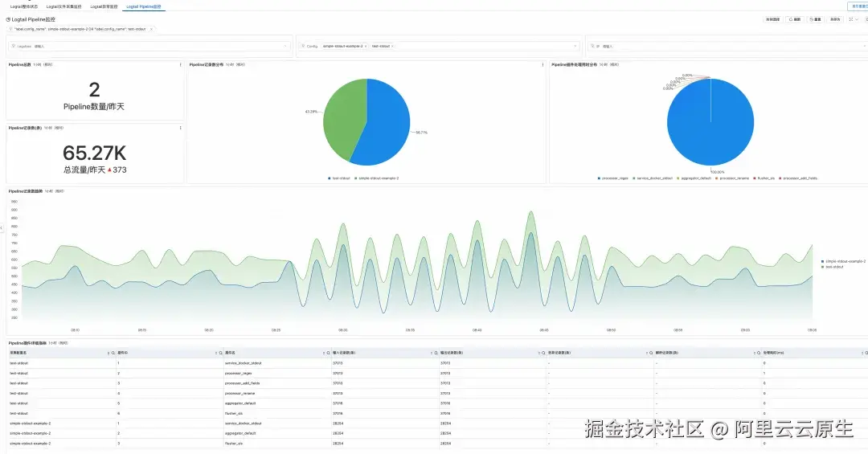Open the Logtail文件采集监控 tab
This screenshot has width=868, height=454.
coord(63,6)
